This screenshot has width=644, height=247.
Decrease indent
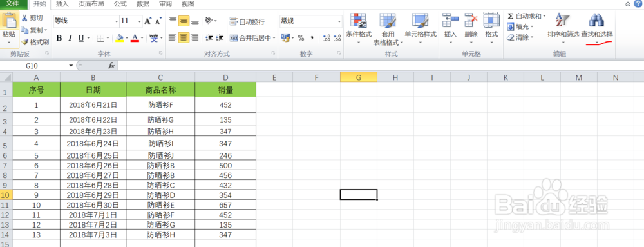(209, 38)
